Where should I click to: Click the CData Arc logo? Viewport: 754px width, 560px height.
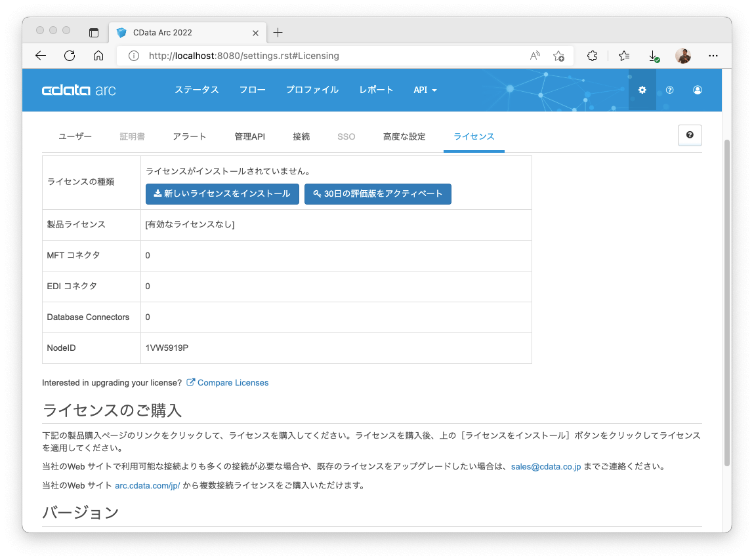[79, 90]
